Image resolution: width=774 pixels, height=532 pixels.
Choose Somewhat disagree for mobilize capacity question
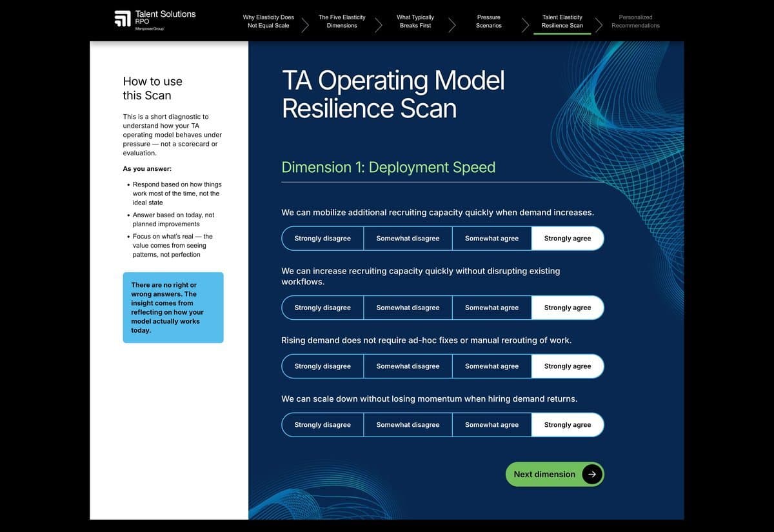click(408, 239)
